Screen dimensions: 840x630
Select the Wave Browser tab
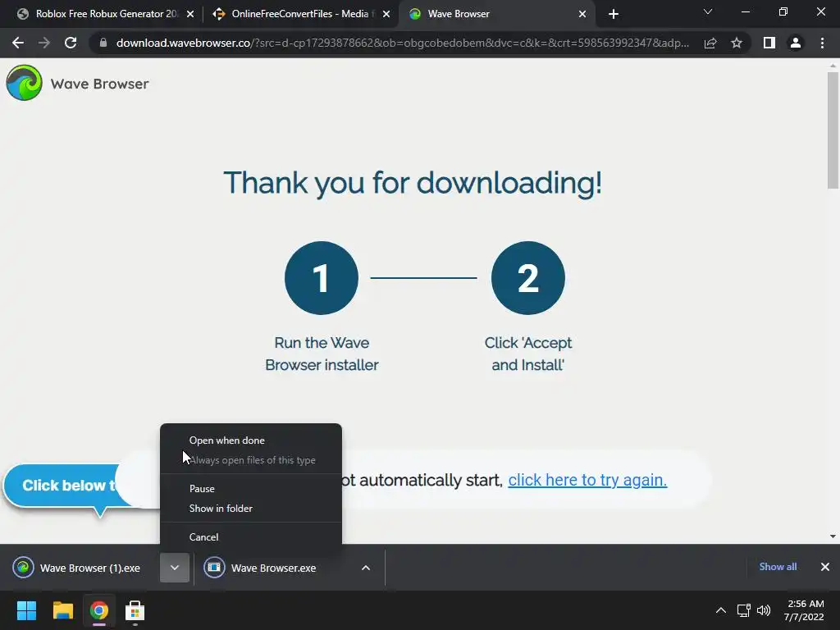(x=495, y=14)
